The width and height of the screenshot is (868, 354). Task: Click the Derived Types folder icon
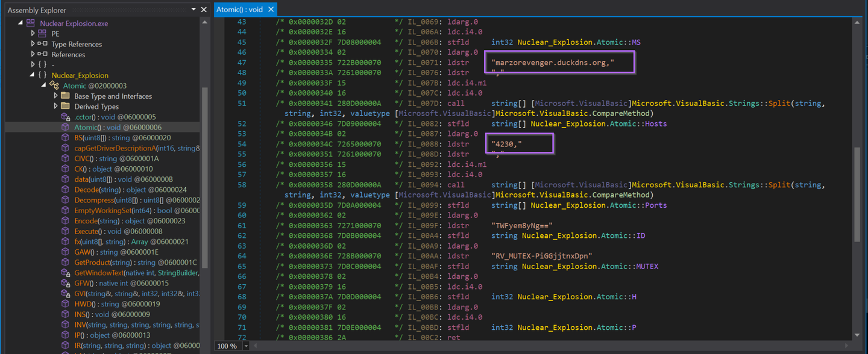tap(66, 107)
